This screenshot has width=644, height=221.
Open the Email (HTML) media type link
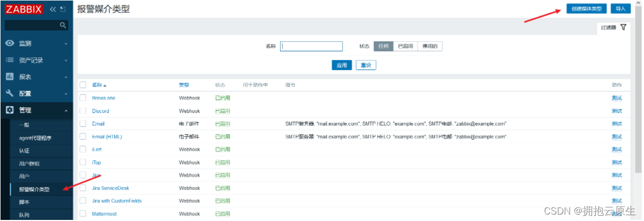pos(107,136)
